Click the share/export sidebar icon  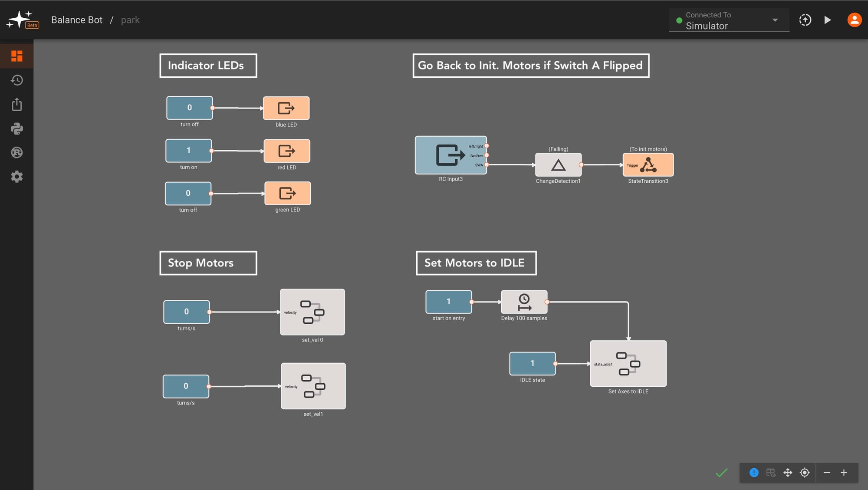(16, 105)
